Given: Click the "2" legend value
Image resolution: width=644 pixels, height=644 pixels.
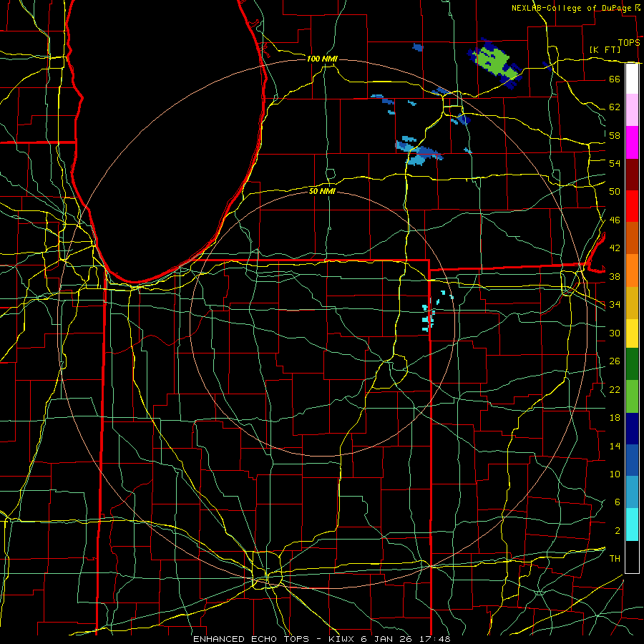Looking at the screenshot, I should point(617,531).
